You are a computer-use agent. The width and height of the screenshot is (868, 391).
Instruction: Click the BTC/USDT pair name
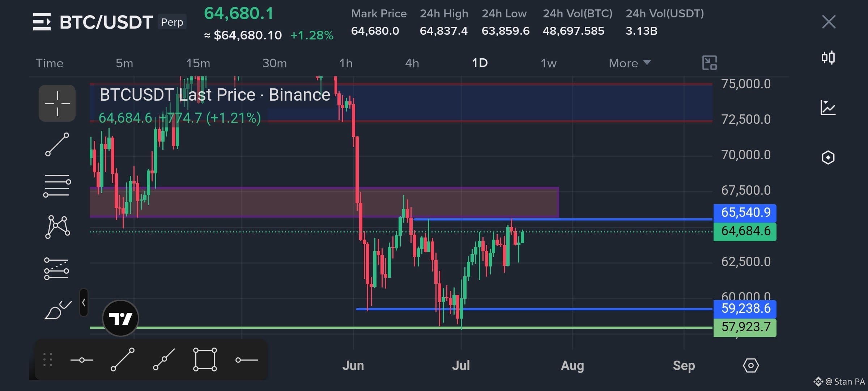tap(106, 22)
